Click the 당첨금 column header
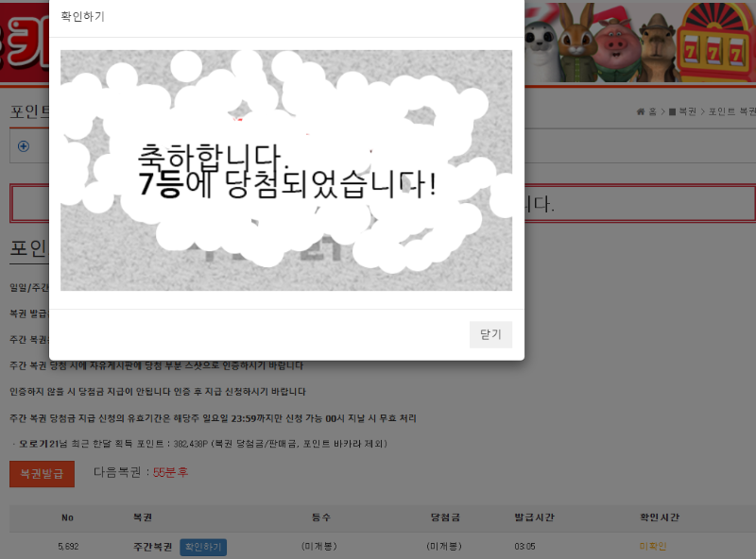 pos(444,517)
